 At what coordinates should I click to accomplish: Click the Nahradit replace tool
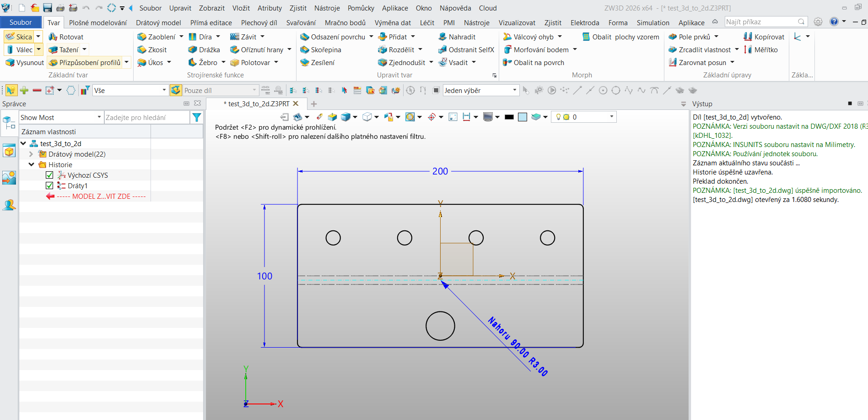(457, 37)
